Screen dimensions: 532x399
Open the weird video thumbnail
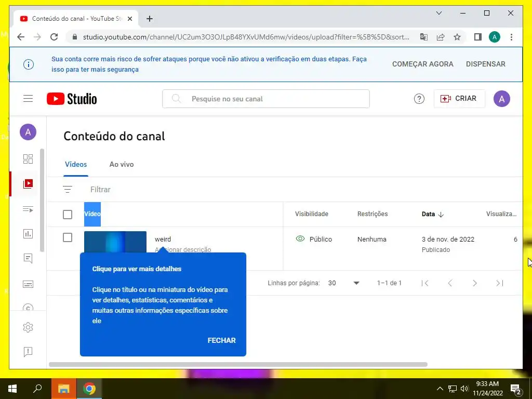click(x=115, y=242)
